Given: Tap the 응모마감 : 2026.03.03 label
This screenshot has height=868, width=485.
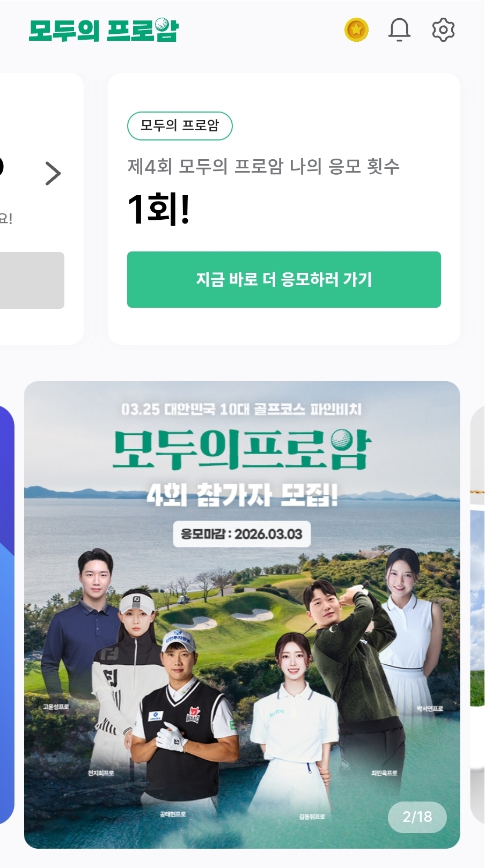Looking at the screenshot, I should click(x=242, y=534).
